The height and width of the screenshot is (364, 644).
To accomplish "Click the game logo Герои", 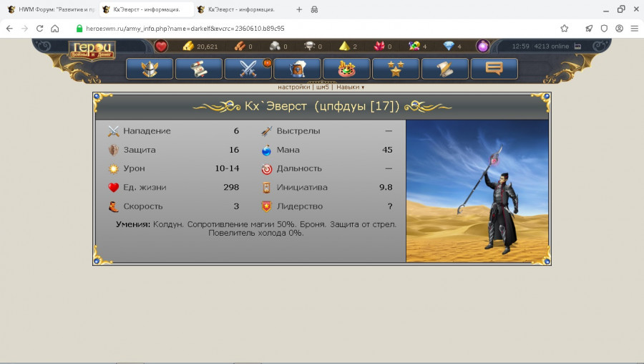I will tap(92, 50).
